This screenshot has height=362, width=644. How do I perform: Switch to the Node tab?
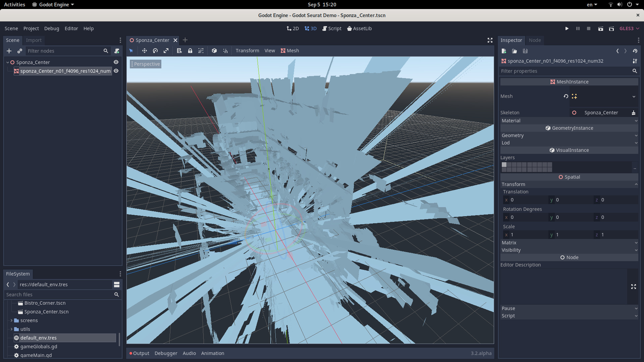535,40
